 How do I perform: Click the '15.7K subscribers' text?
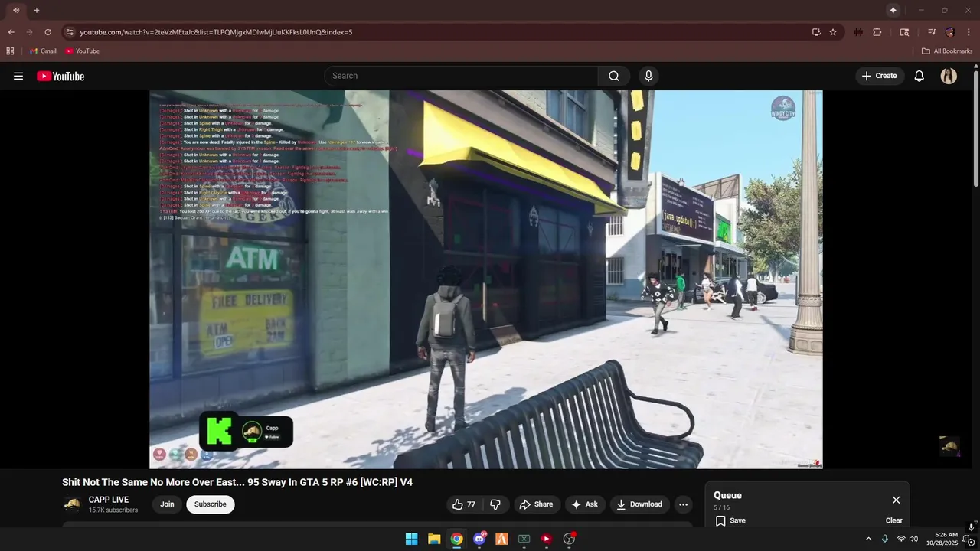click(x=113, y=510)
